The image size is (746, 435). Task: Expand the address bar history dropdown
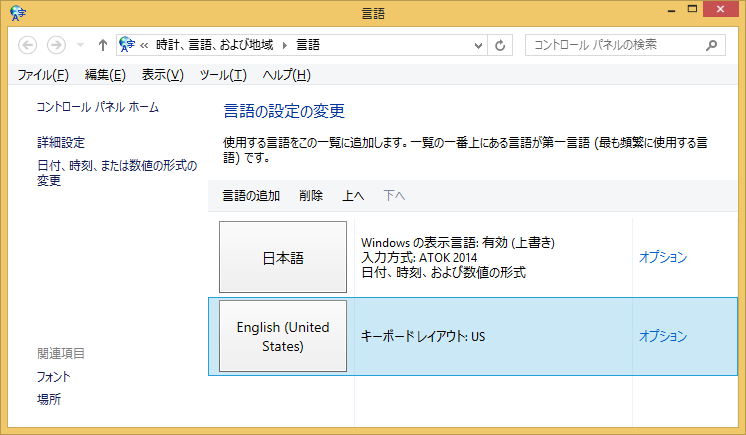click(479, 45)
